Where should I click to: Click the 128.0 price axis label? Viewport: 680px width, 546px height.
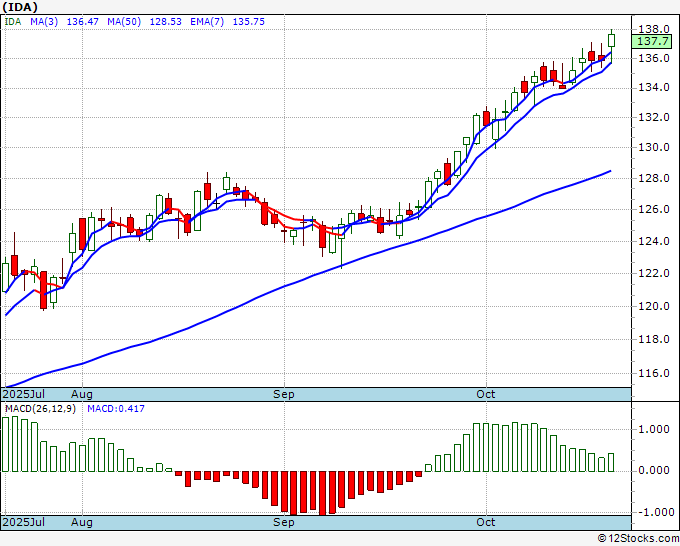point(654,178)
